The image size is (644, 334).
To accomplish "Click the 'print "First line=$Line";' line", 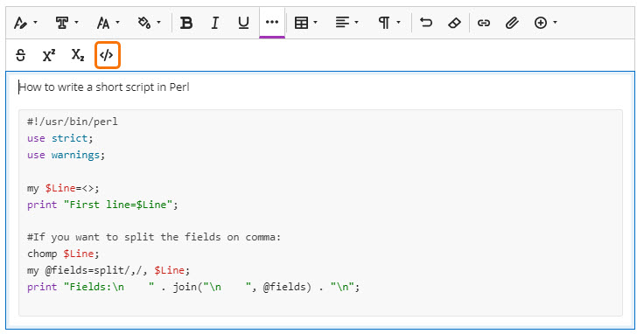I will 102,205.
